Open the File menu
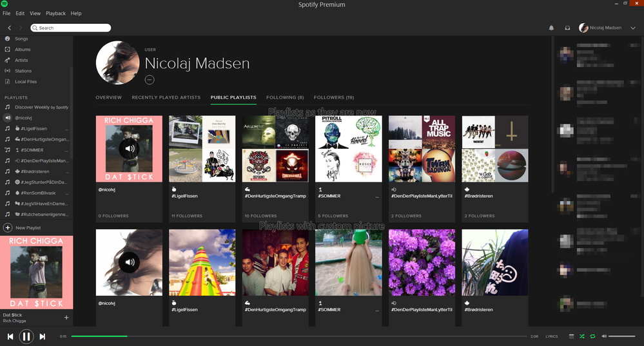Viewport: 644px width, 346px height. point(6,13)
